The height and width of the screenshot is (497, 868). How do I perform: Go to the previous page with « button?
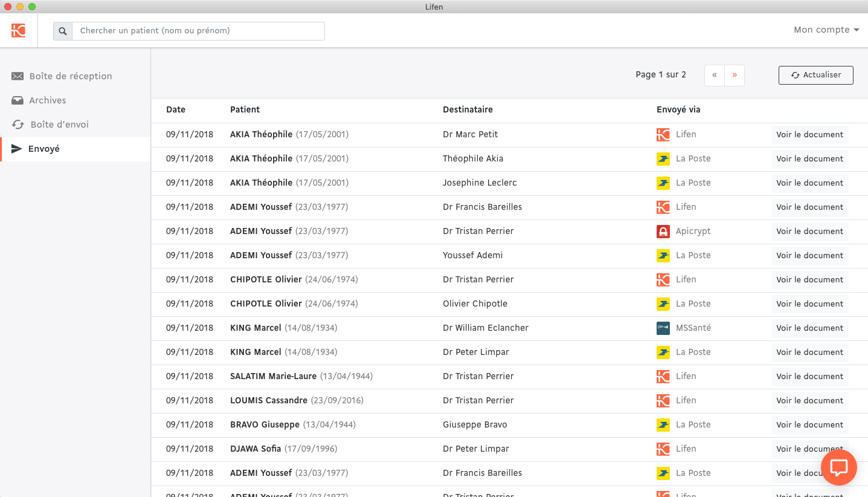pos(715,75)
